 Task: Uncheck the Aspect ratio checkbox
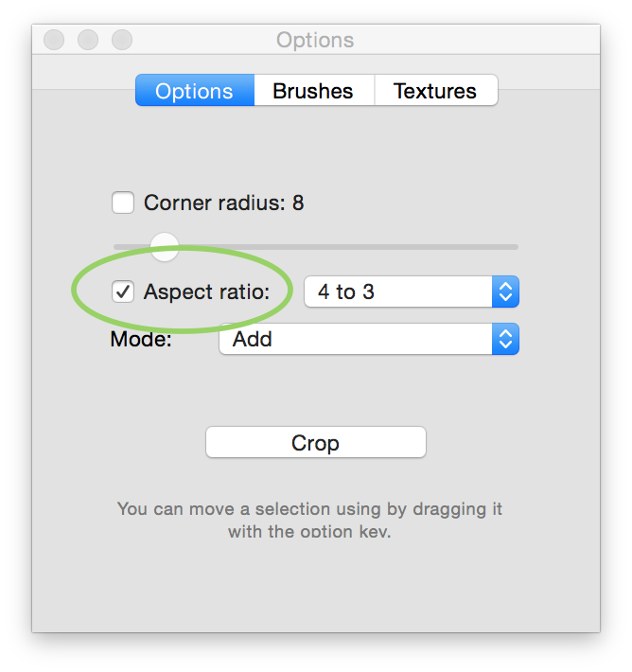(x=123, y=292)
